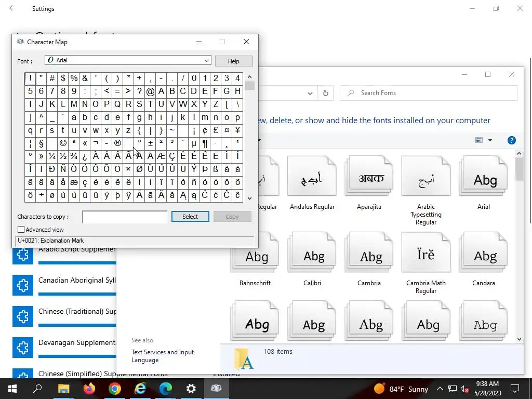This screenshot has width=532, height=399.
Task: Click the muted volume tray icon
Action: (464, 389)
